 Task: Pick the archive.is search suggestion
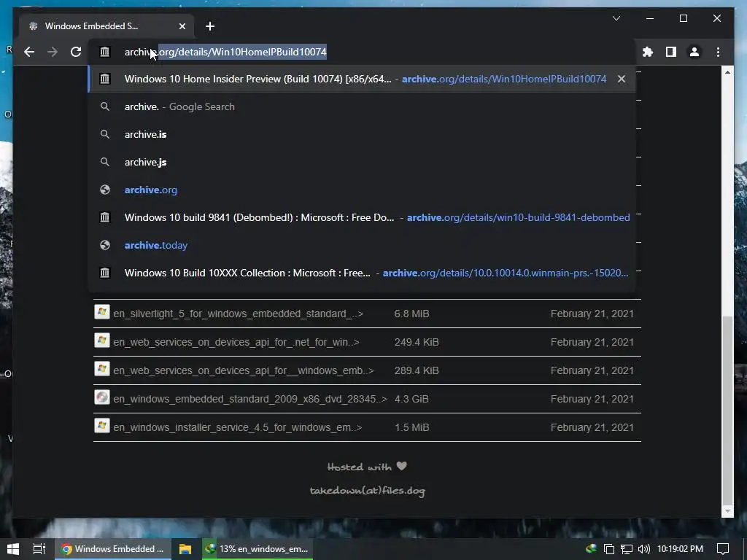pyautogui.click(x=362, y=134)
